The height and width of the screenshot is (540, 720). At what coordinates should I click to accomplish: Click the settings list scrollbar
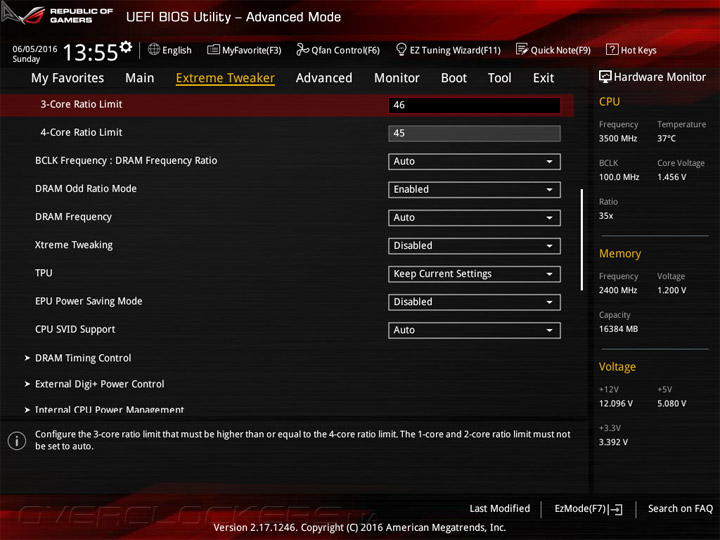582,239
